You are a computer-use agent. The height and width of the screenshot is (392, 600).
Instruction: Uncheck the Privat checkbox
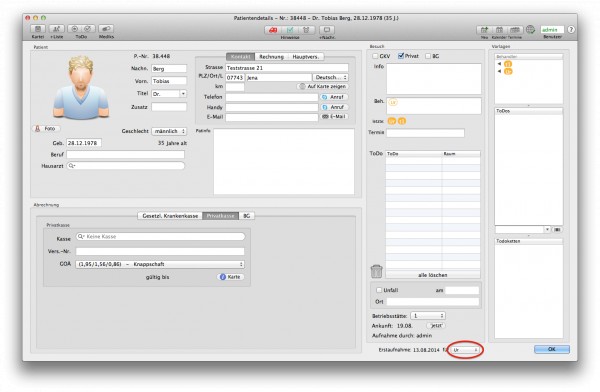[x=401, y=56]
